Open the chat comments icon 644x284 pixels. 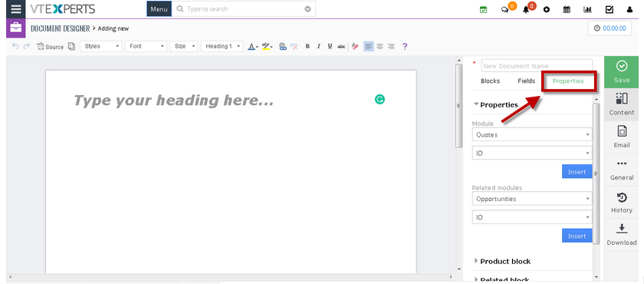pyautogui.click(x=504, y=10)
